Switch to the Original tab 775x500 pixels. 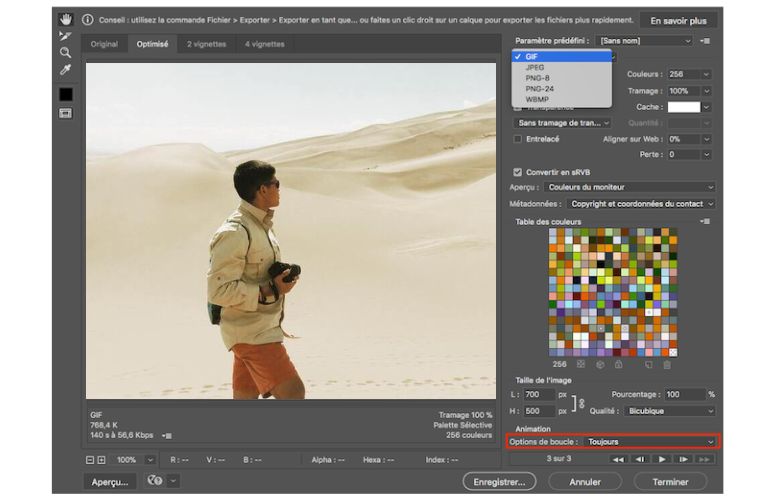click(x=104, y=44)
